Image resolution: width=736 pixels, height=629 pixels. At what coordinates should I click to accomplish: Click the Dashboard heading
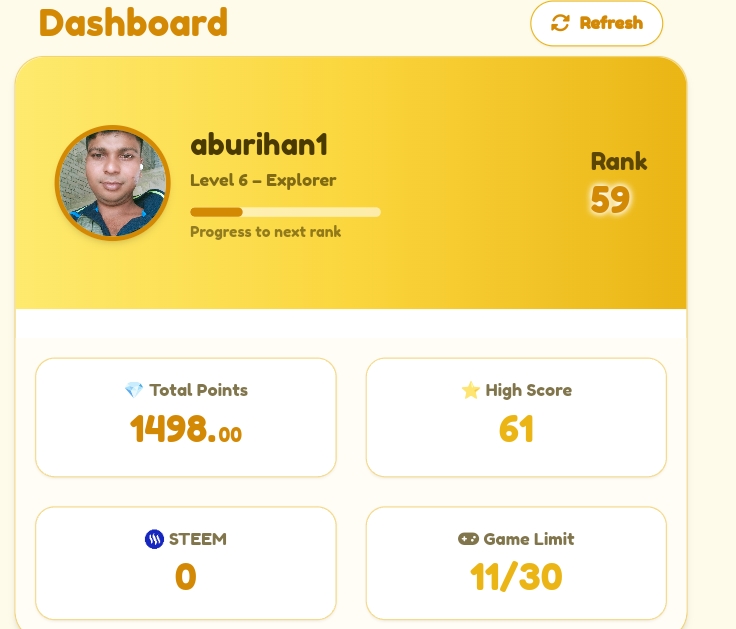click(x=133, y=23)
